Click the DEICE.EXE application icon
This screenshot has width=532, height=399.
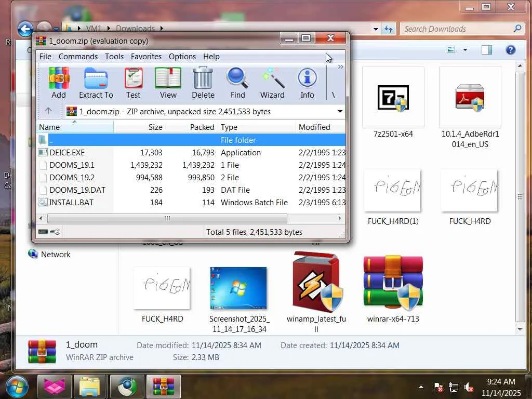pyautogui.click(x=43, y=152)
